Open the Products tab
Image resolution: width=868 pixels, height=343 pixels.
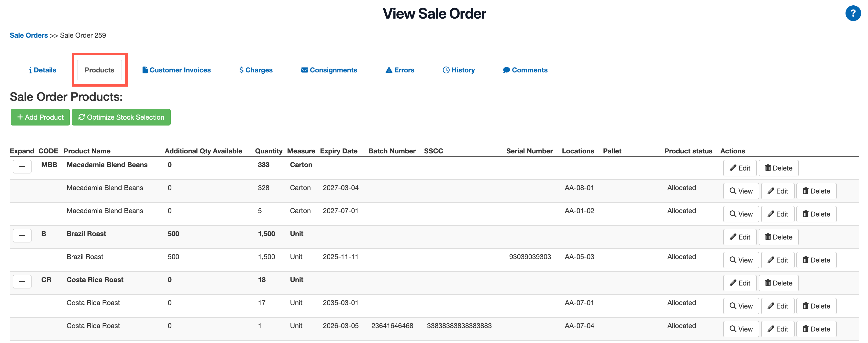click(x=99, y=70)
